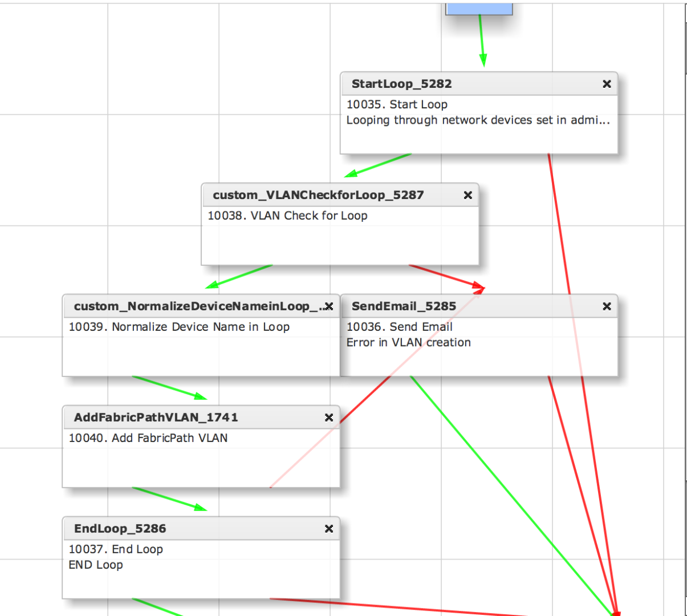The image size is (687, 616).
Task: Remove the custom_NormalizeDeviceNameinLoop node via its X
Action: [x=329, y=306]
